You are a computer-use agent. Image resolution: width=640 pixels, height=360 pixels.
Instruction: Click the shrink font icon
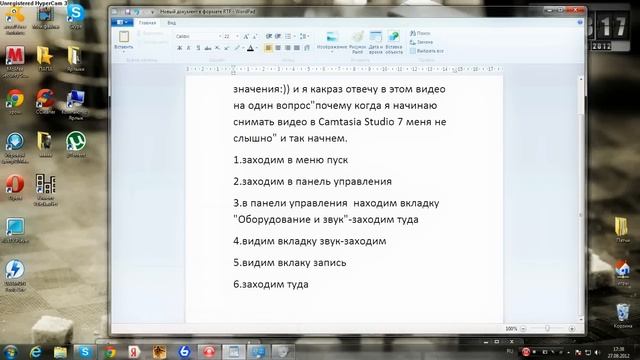tap(255, 36)
